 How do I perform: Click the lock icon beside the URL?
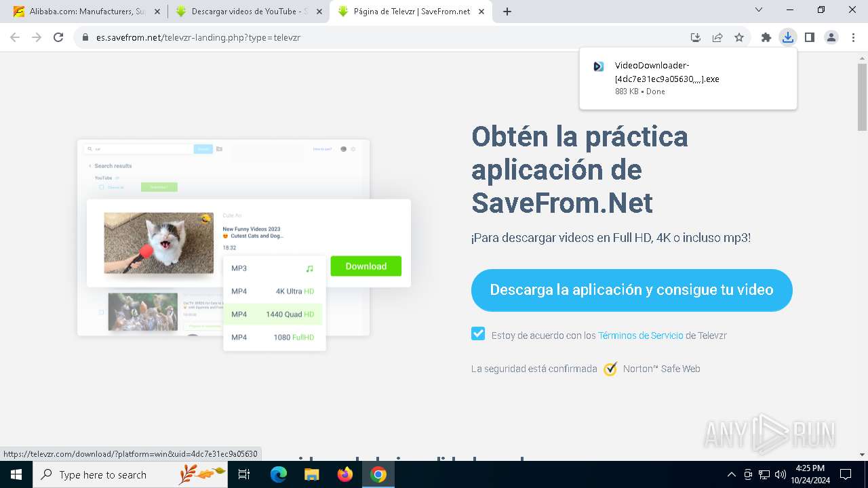[85, 37]
